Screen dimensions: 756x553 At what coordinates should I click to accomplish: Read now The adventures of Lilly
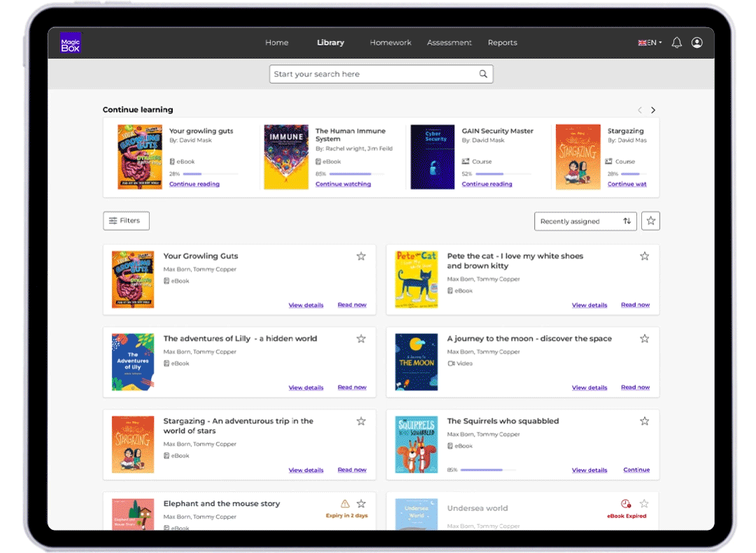click(x=352, y=387)
